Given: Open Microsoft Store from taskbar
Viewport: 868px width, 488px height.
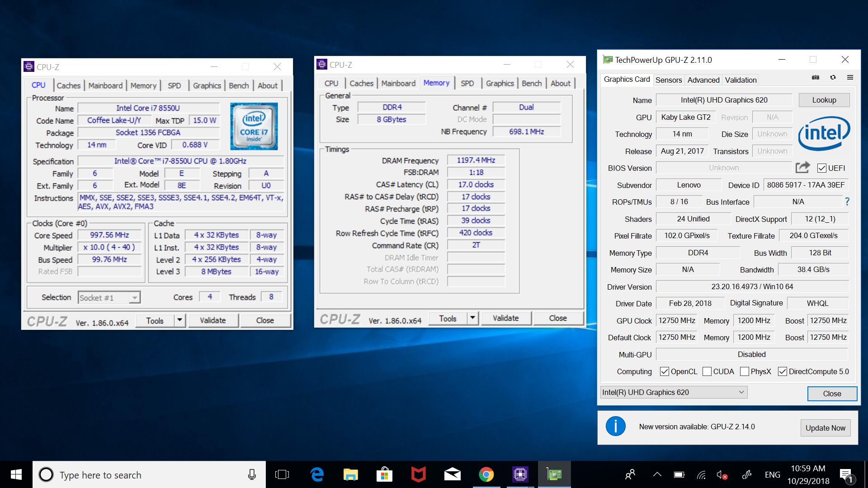Looking at the screenshot, I should (384, 474).
